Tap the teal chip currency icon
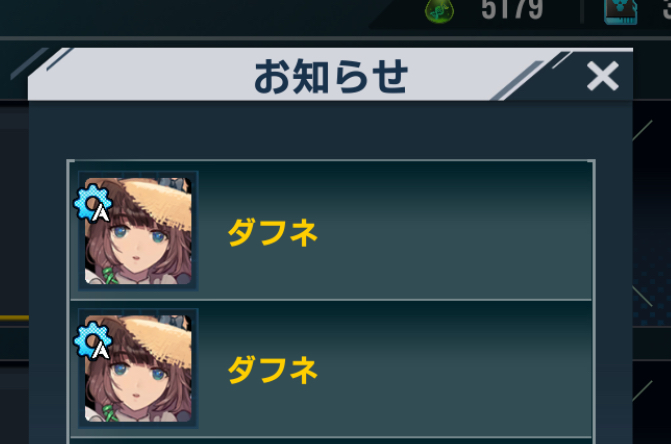The image size is (671, 444). coord(621,11)
